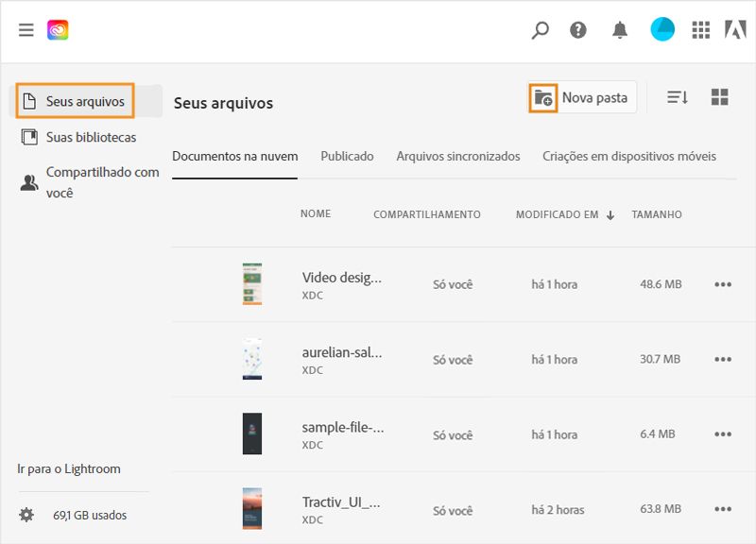Image resolution: width=756 pixels, height=544 pixels.
Task: Open the help menu icon
Action: click(579, 30)
